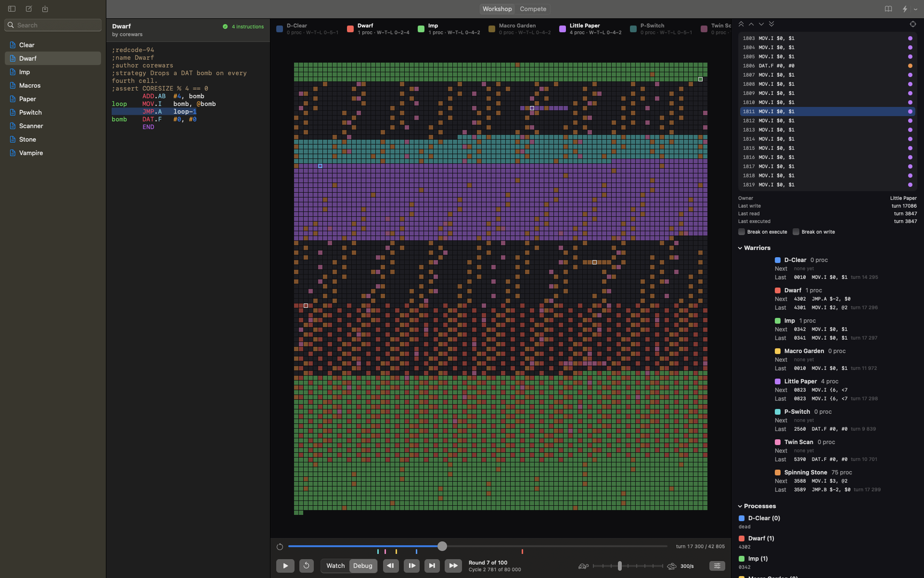924x578 pixels.
Task: Open the documentation book icon
Action: (x=888, y=9)
